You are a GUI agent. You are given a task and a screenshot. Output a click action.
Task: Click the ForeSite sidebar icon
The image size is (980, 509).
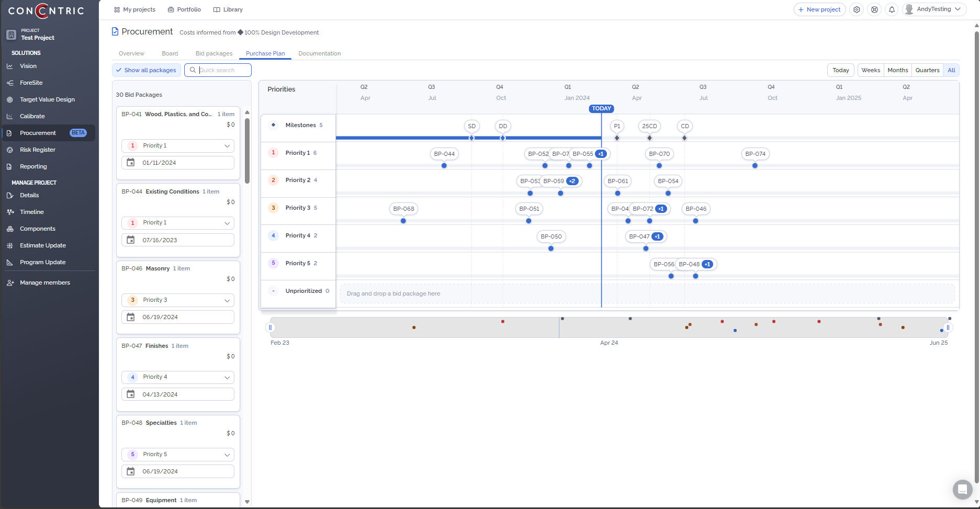coord(10,83)
